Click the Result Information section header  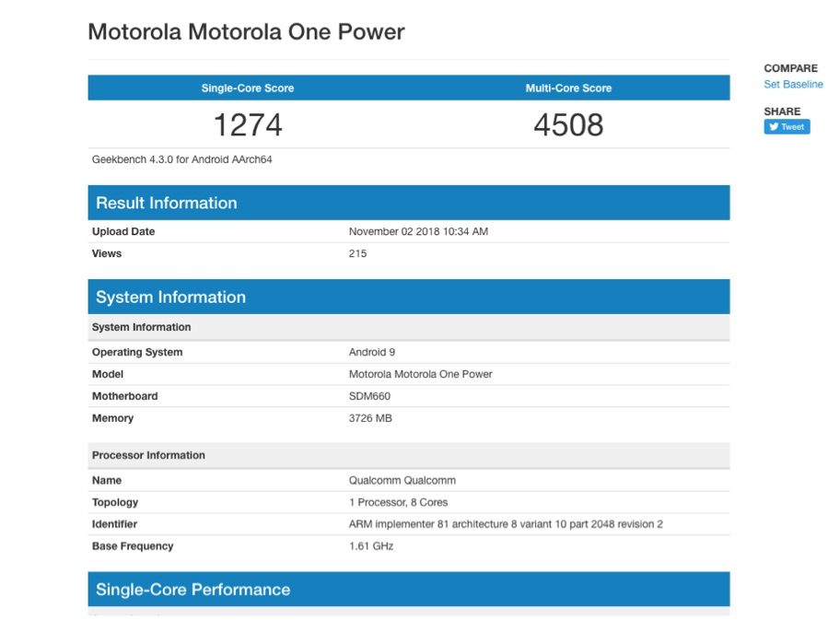click(167, 204)
